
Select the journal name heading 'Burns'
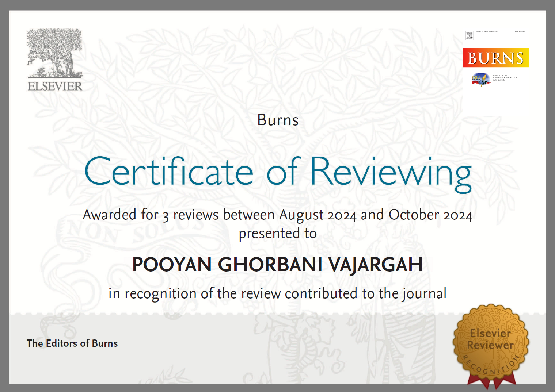(x=278, y=120)
